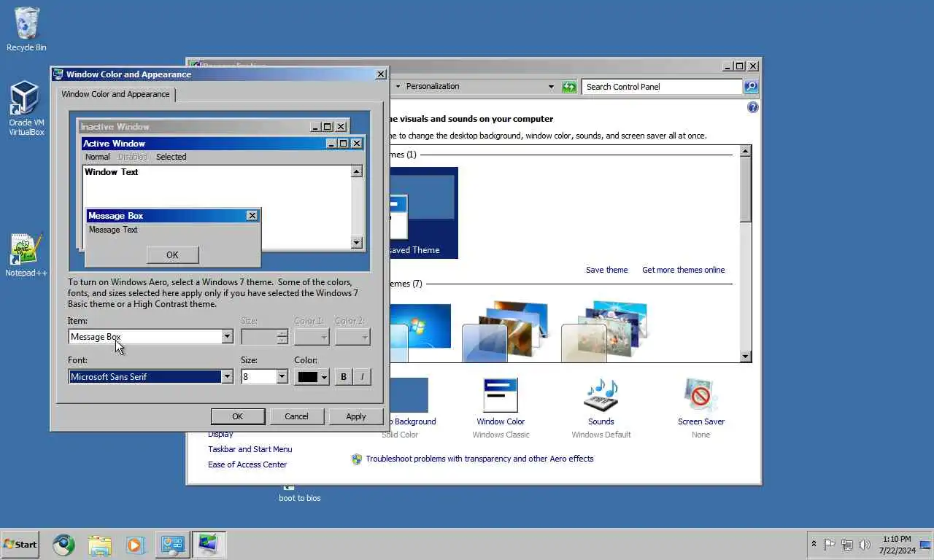The height and width of the screenshot is (560, 934).
Task: Click themes list scroll down arrow
Action: click(745, 357)
